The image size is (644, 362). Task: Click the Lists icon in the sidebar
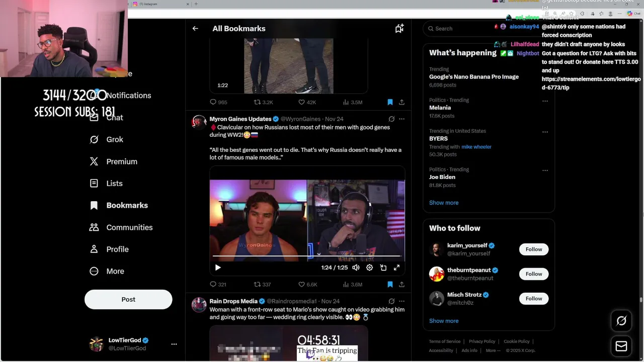tap(94, 184)
